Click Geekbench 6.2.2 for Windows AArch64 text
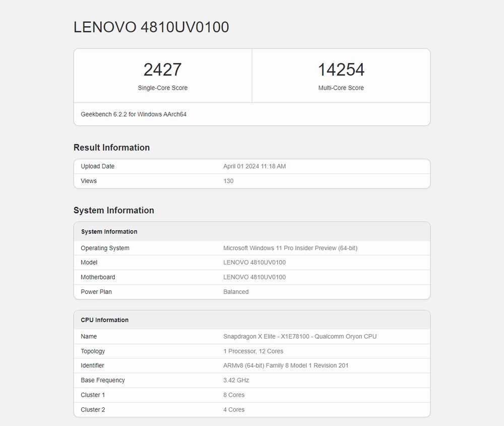 tap(134, 114)
